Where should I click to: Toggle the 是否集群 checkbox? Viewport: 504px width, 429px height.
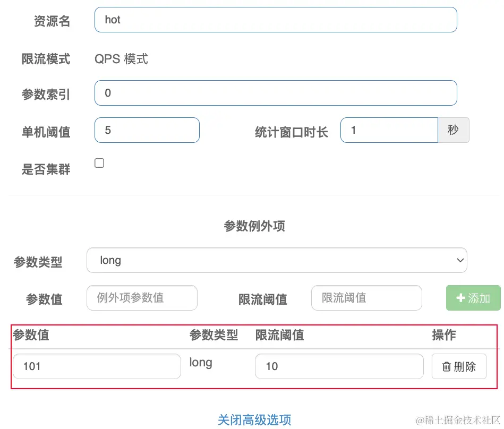click(x=99, y=163)
